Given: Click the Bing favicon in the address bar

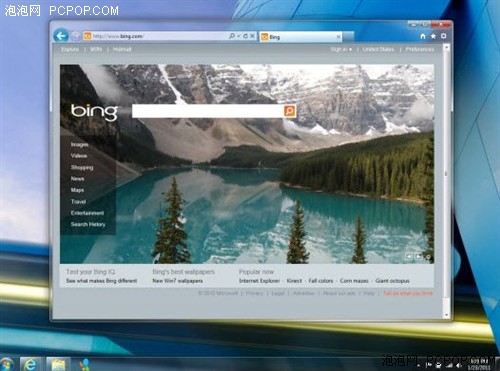Looking at the screenshot, I should tap(87, 36).
